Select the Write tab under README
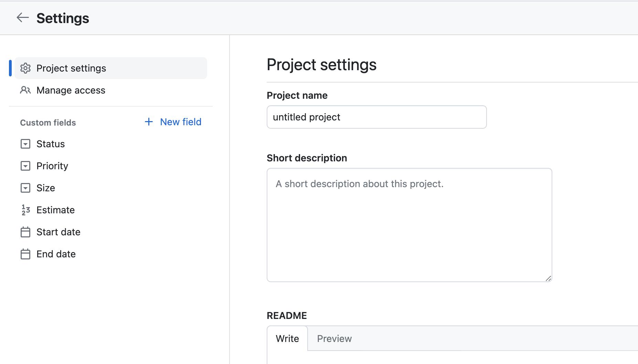 287,339
